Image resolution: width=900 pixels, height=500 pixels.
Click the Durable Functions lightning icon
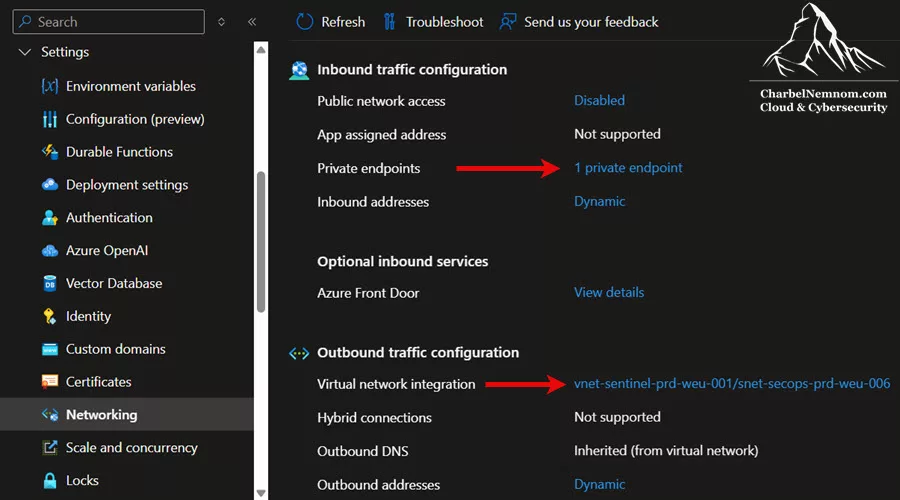click(50, 152)
